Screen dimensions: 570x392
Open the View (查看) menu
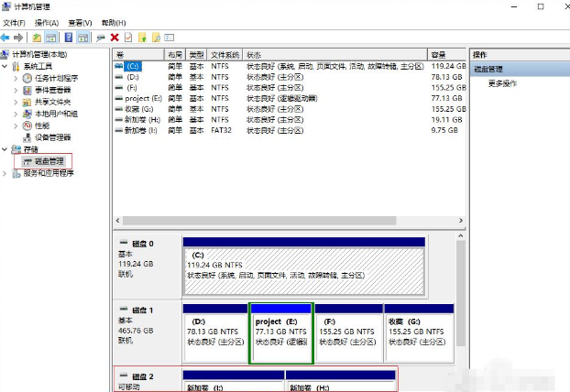[x=79, y=22]
